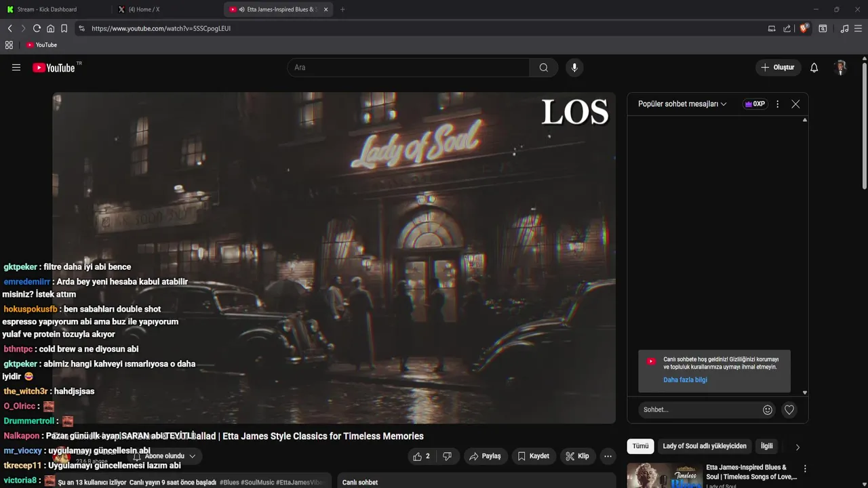Show more filter chips with right chevron
The height and width of the screenshot is (488, 868).
click(x=797, y=447)
